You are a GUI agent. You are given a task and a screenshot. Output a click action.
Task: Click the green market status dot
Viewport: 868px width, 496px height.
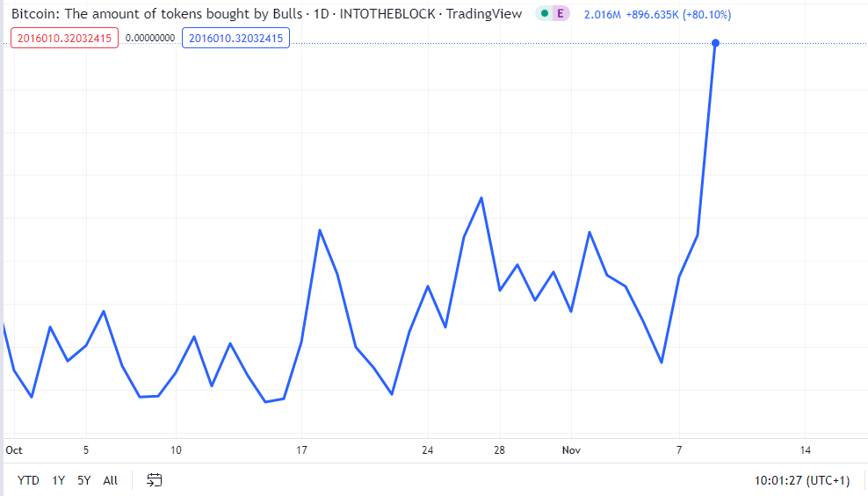tap(545, 14)
